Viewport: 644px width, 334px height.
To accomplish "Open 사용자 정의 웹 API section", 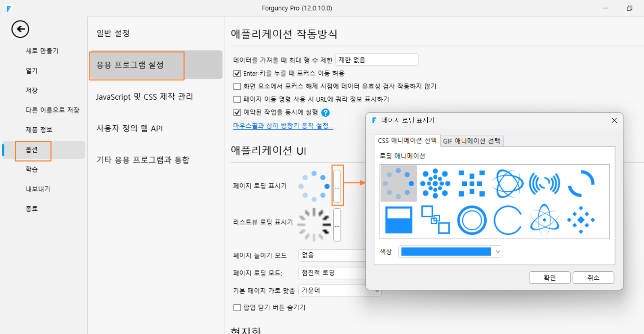I will [x=129, y=128].
